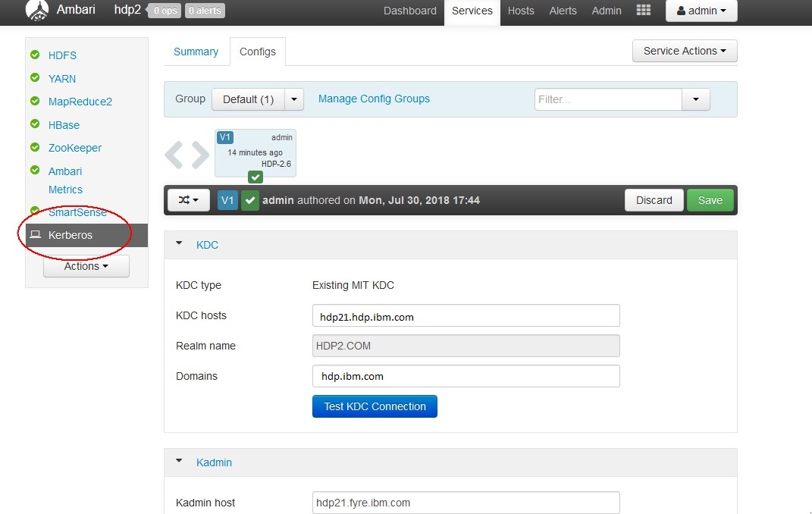Image resolution: width=812 pixels, height=514 pixels.
Task: Click the Ambari logo icon
Action: pos(36,11)
